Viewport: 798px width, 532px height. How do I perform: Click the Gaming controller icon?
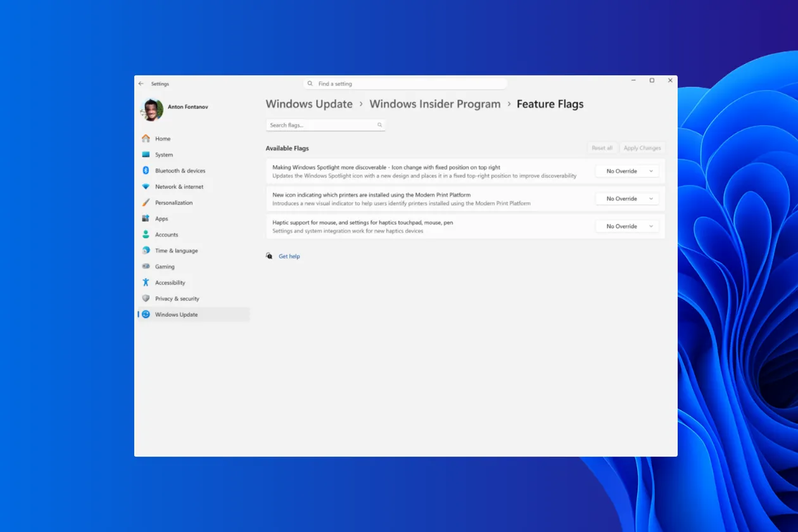(146, 267)
